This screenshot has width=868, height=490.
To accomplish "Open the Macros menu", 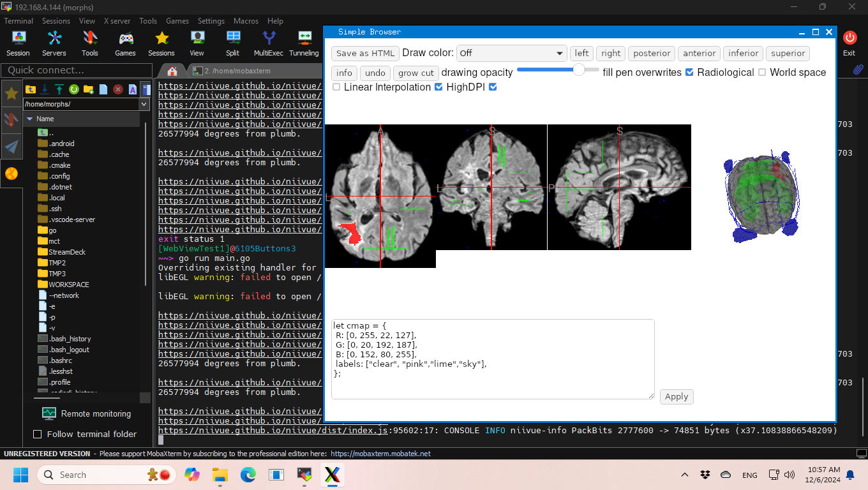I will pos(246,21).
